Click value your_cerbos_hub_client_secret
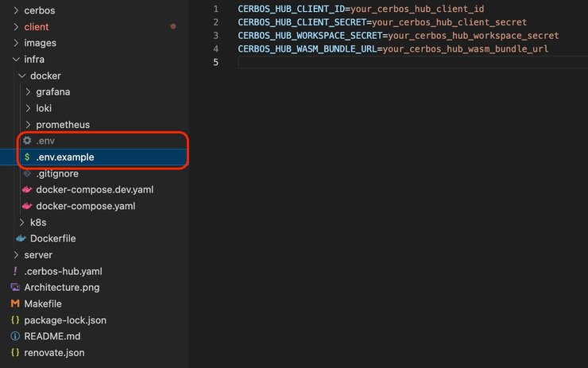 tap(449, 22)
